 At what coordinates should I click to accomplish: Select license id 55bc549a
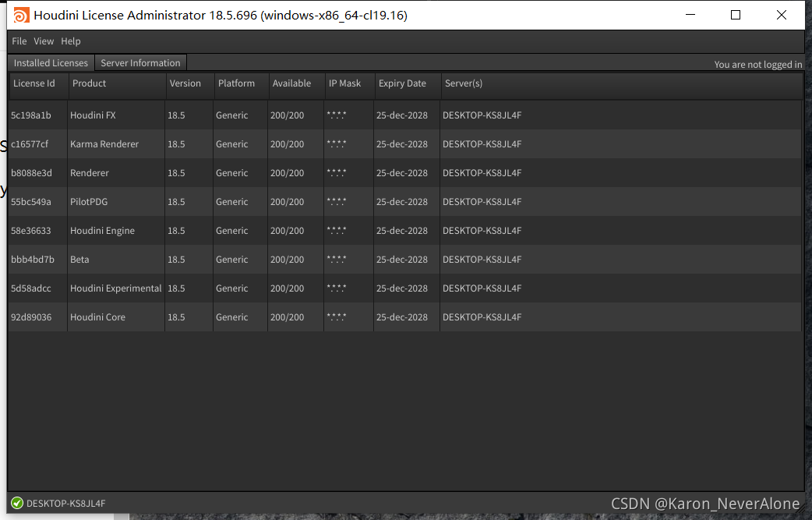point(31,202)
